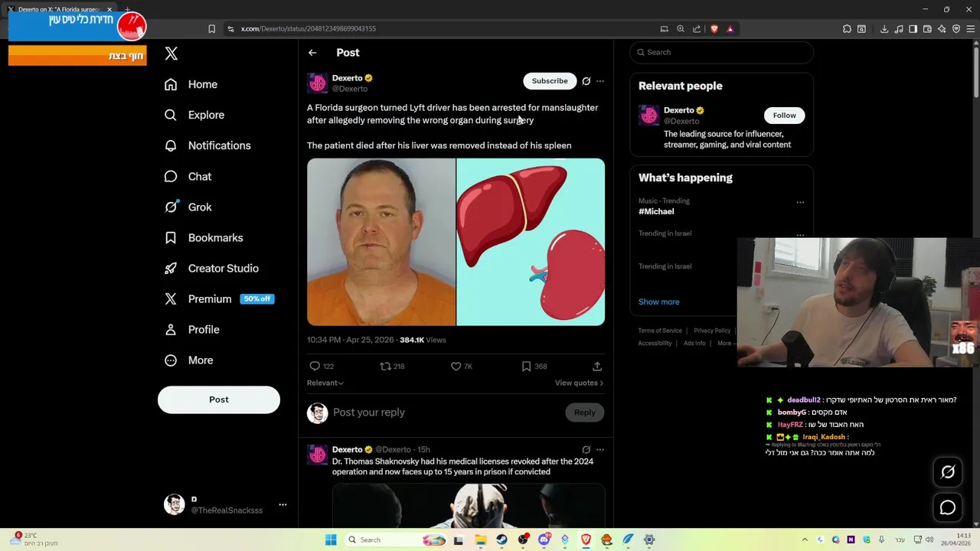980x551 pixels.
Task: Open the Windows Start button
Action: (331, 540)
